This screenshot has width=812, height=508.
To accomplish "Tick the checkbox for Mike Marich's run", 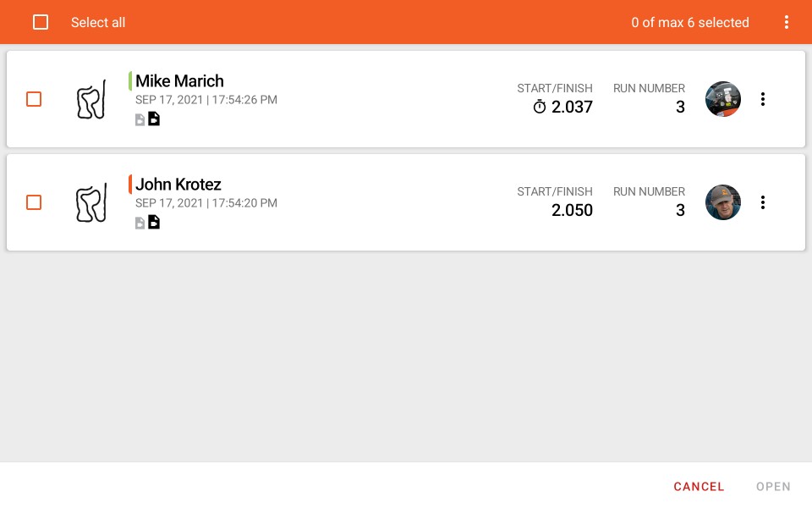I will (34, 99).
